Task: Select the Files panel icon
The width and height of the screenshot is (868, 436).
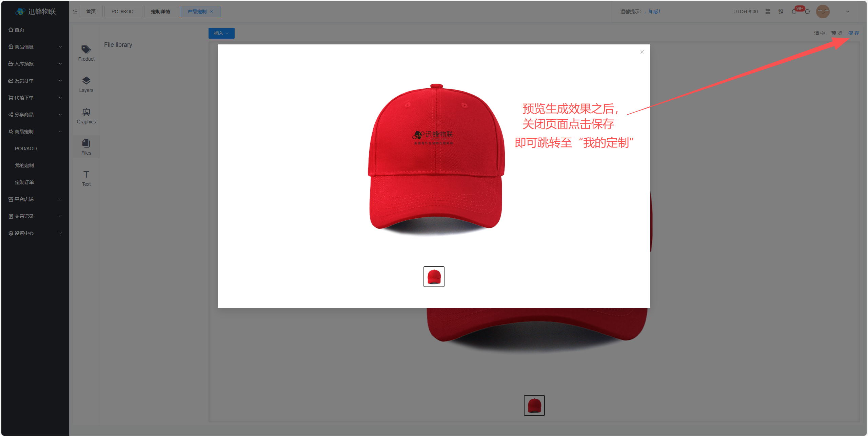Action: pos(86,143)
